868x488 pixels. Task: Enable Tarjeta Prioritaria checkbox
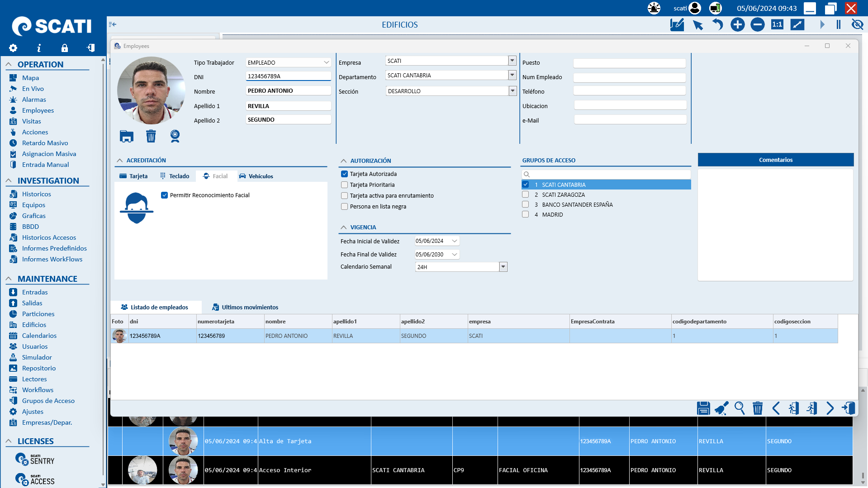click(345, 185)
